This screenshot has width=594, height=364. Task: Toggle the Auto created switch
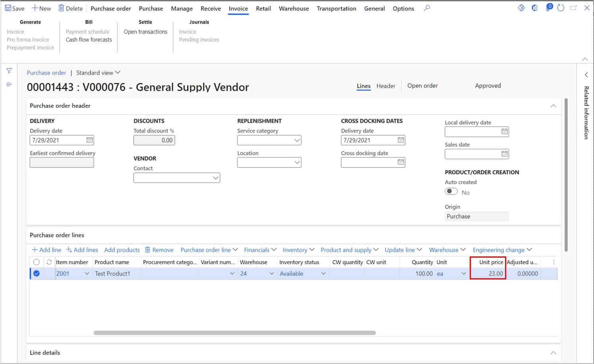451,191
